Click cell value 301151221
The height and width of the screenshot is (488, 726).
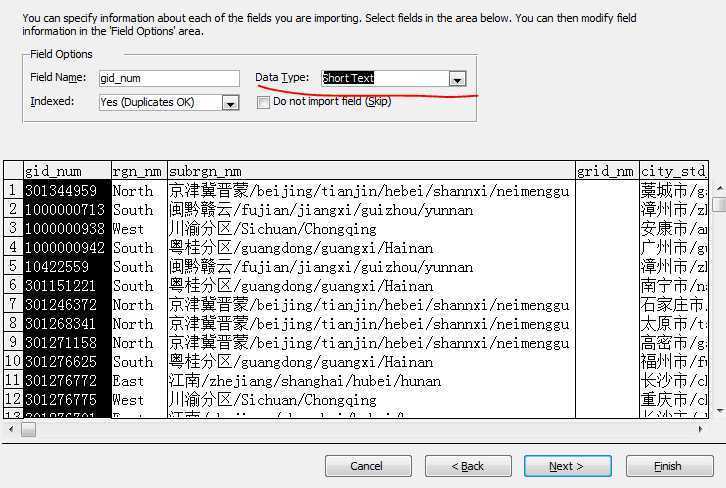click(x=67, y=285)
